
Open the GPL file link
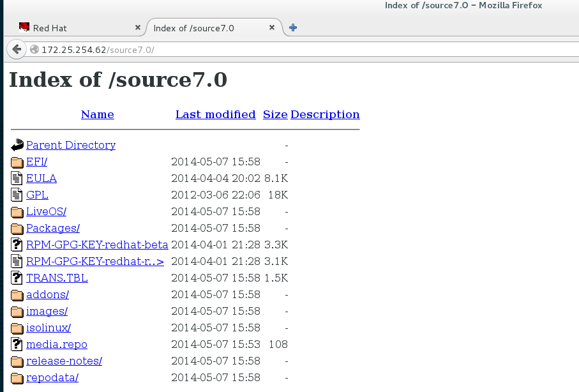pos(37,195)
